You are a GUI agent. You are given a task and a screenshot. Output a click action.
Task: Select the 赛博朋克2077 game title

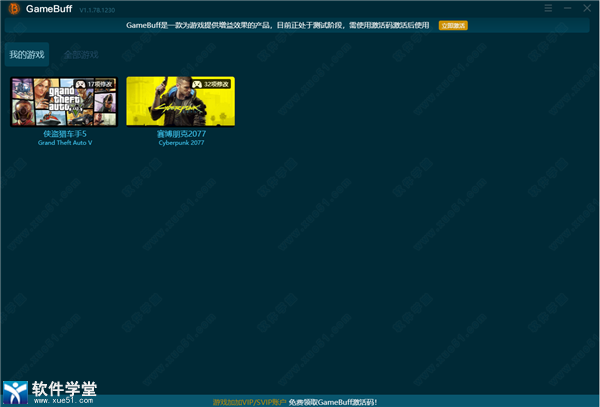point(180,133)
